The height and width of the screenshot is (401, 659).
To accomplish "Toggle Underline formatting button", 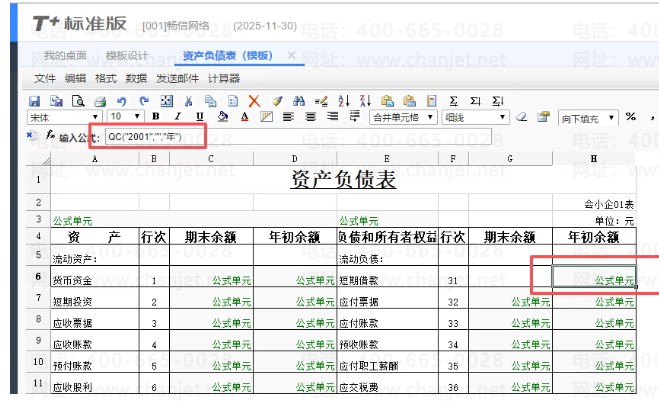I will coord(200,116).
